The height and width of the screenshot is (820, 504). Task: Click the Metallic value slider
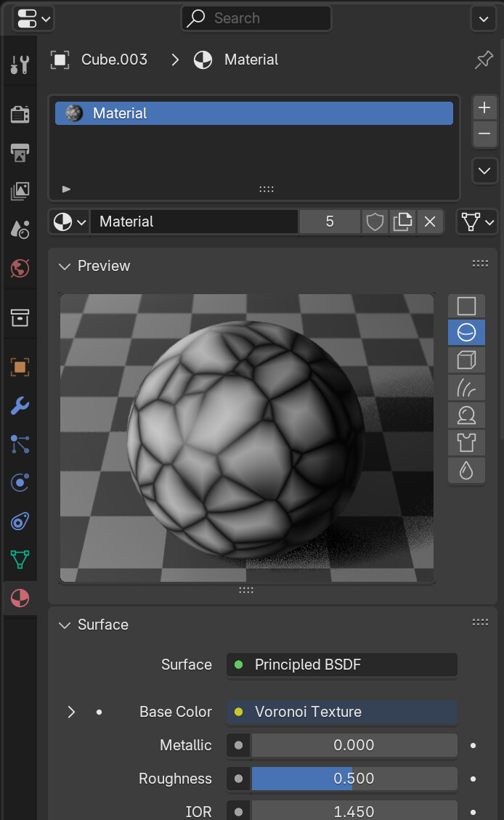354,745
